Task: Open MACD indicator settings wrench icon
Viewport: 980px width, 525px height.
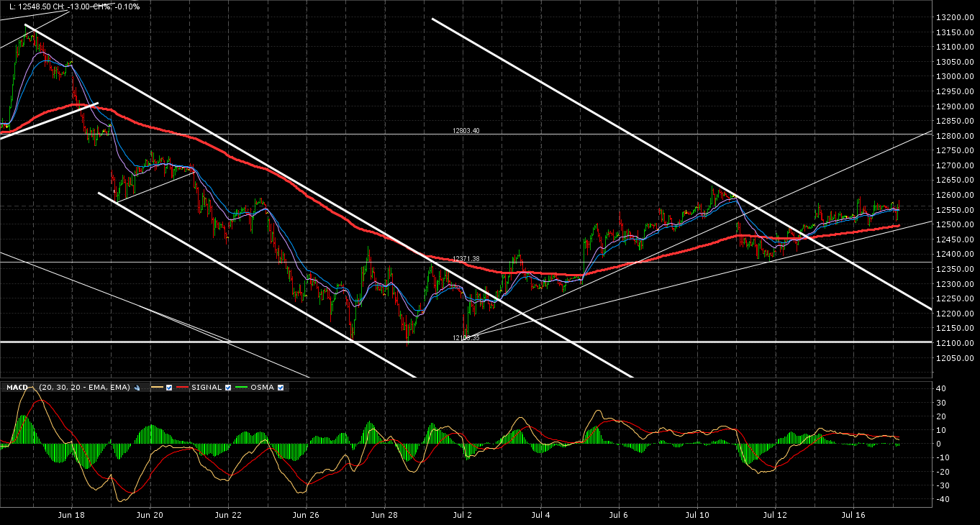Action: click(137, 388)
